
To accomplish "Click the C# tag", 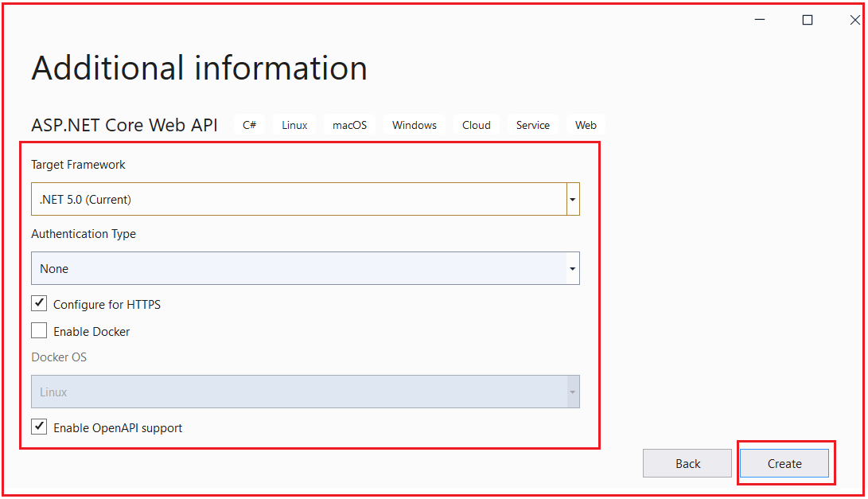I will [249, 125].
